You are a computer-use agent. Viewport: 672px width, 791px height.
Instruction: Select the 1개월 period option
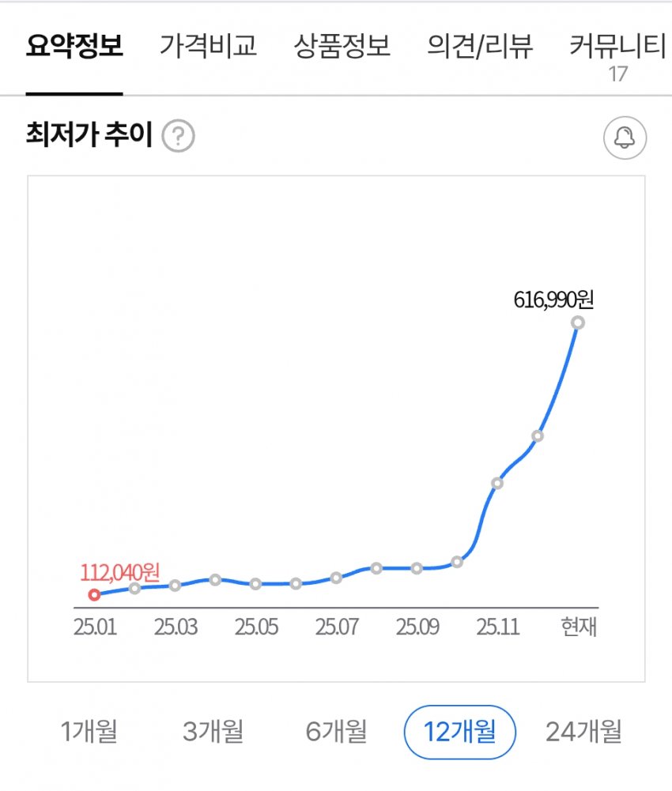tap(89, 732)
